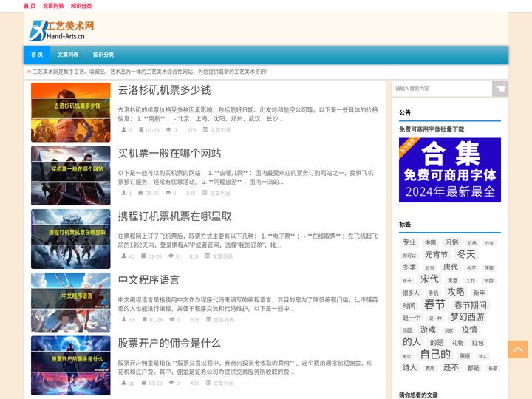Click 文章列表 category under 中文程序语言
This screenshot has height=399, width=532.
224,320
